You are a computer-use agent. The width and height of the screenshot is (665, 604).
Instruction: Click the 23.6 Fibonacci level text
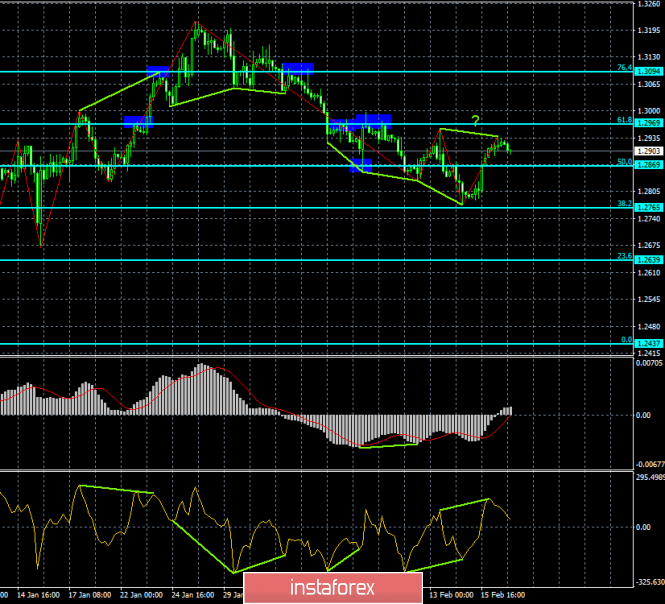[x=625, y=256]
